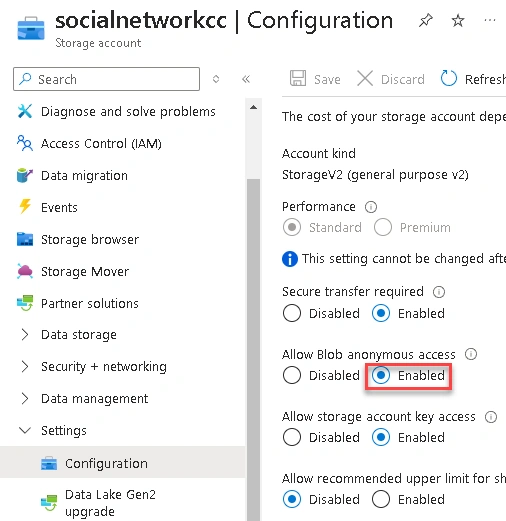The height and width of the screenshot is (521, 506).
Task: Mark page as favorite with star icon
Action: point(458,21)
